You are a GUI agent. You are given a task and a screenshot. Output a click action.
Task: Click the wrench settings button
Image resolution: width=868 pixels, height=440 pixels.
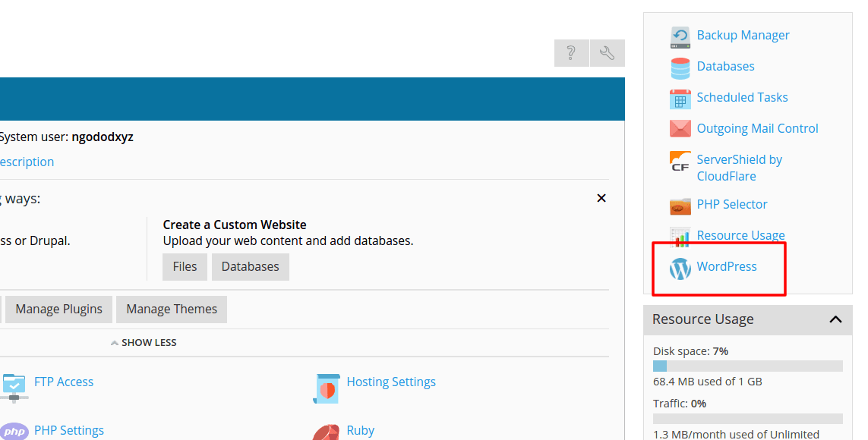coord(608,53)
